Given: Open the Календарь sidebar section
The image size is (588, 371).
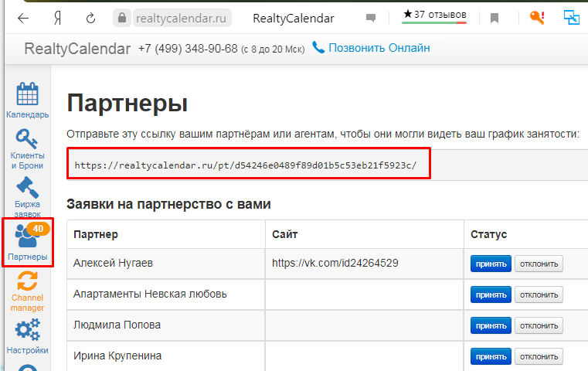Looking at the screenshot, I should (27, 99).
